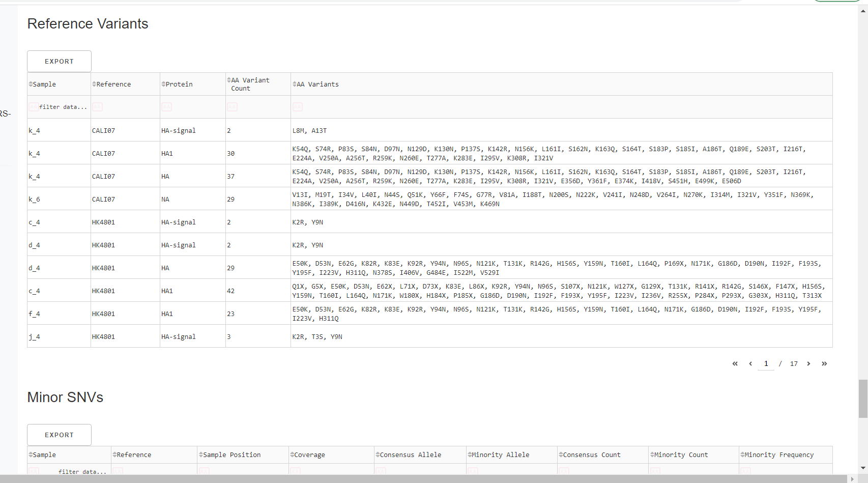868x483 pixels.
Task: Export the Minor SNVs table
Action: pyautogui.click(x=59, y=435)
